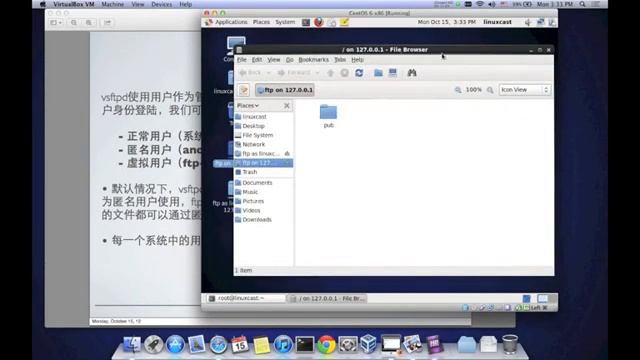Click the 'ftp on 127.0.0.1' path button

[285, 90]
